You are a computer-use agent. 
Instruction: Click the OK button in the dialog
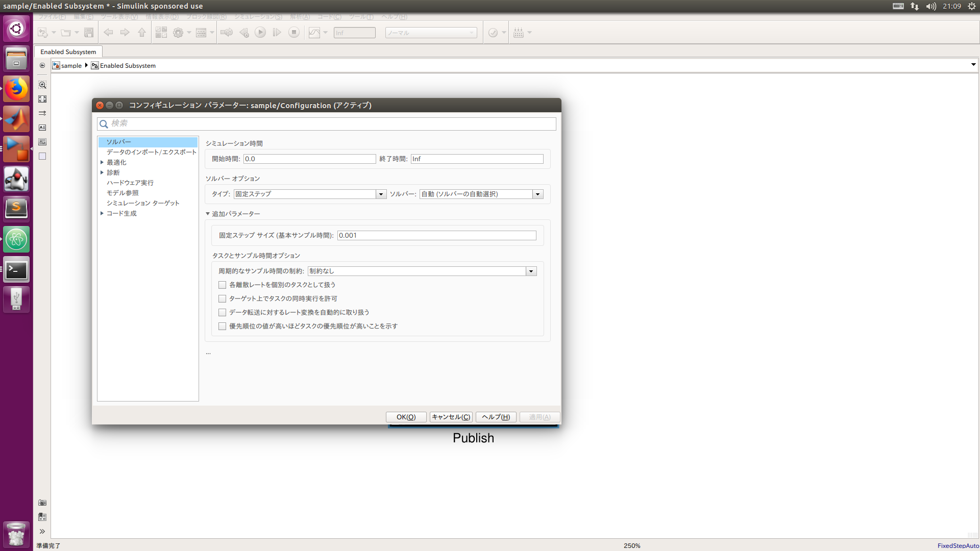[406, 417]
